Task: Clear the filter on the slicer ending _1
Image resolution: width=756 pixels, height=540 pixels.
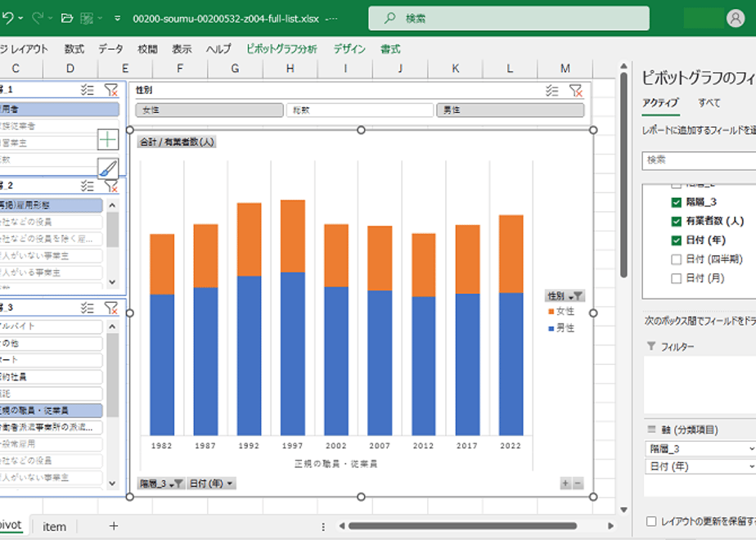Action: click(111, 90)
